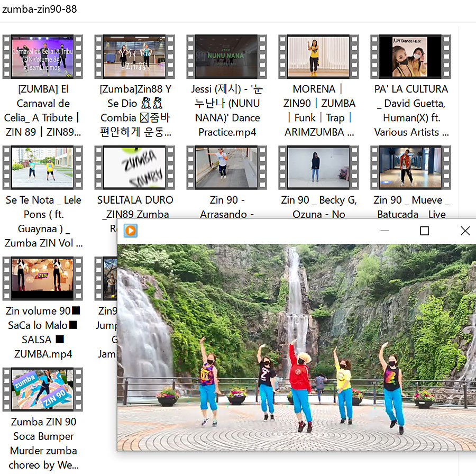The height and width of the screenshot is (476, 476).
Task: Select the Zin 90 Mueve Batucada thumbnail
Action: (x=410, y=168)
